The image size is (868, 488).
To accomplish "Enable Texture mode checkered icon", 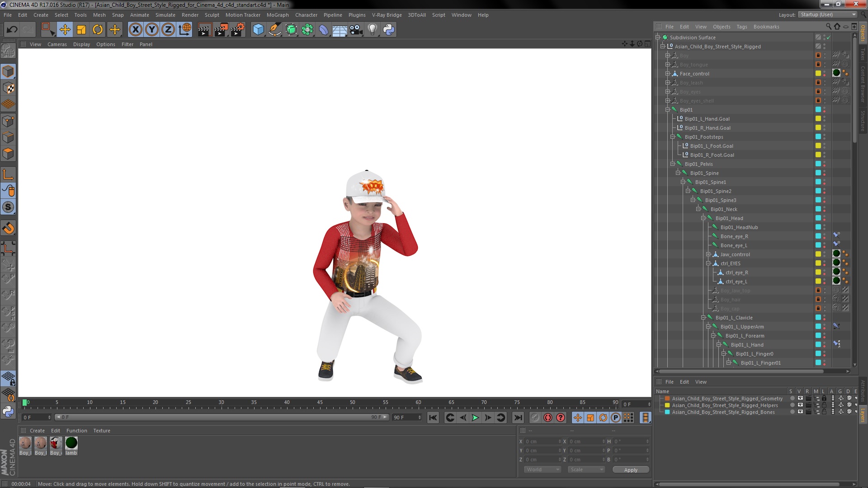I will click(8, 88).
